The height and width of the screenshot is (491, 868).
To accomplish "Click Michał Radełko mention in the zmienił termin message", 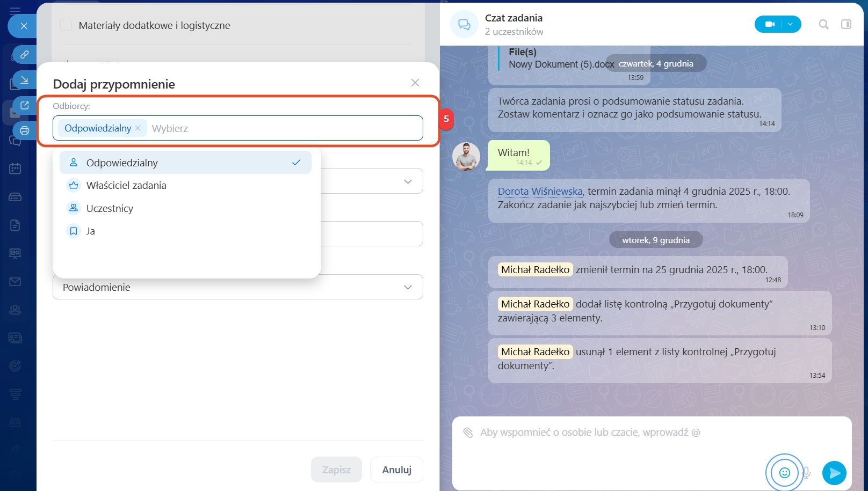I will (x=535, y=269).
